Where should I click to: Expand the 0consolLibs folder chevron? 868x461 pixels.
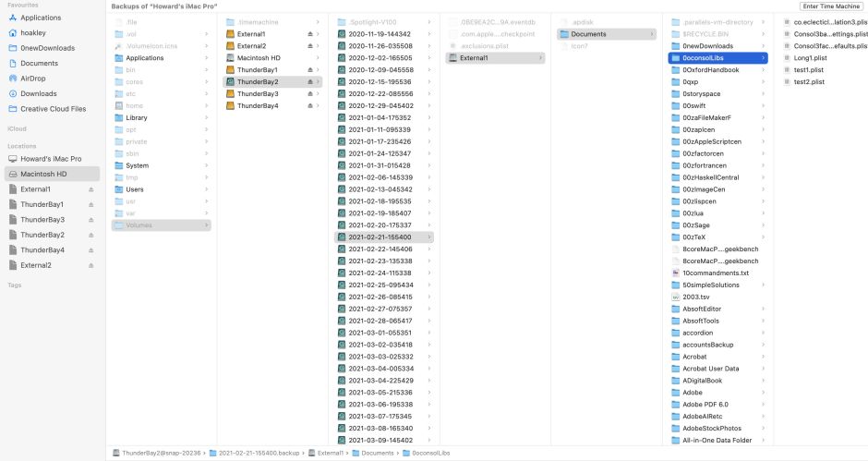[x=764, y=58]
